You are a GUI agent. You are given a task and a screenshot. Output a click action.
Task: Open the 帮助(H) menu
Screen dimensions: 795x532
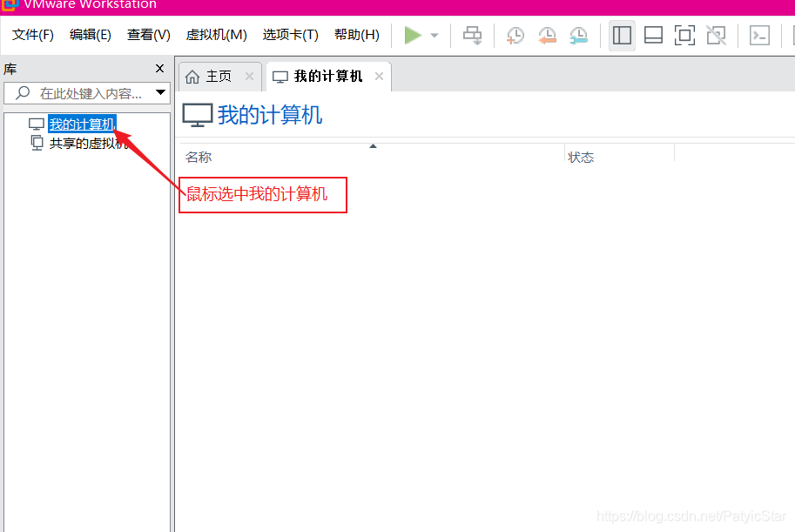(x=357, y=35)
